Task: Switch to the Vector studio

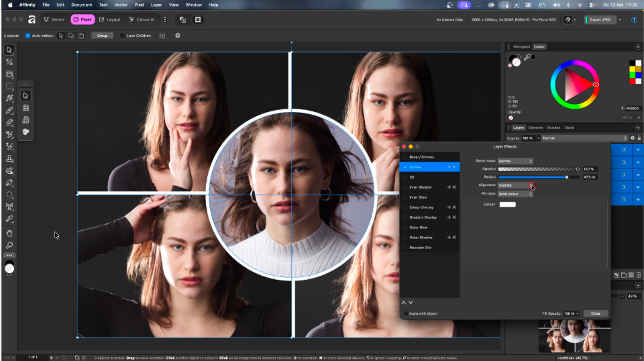Action: 54,20
